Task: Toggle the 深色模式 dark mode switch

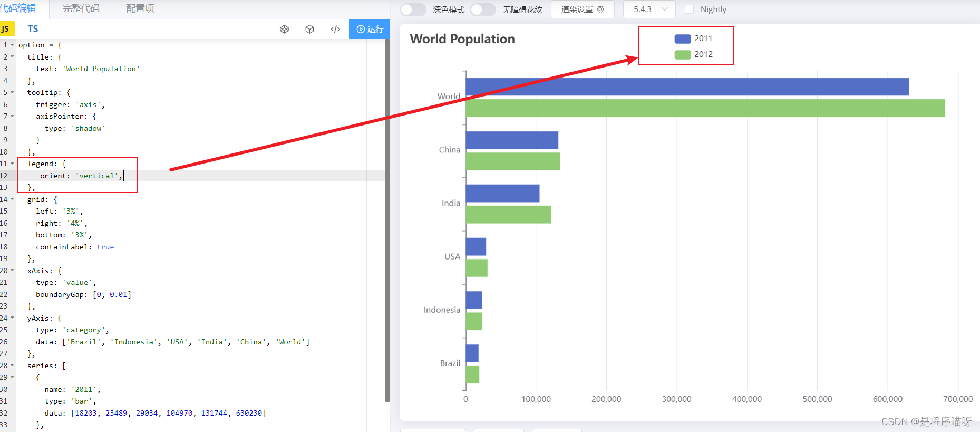Action: point(413,9)
